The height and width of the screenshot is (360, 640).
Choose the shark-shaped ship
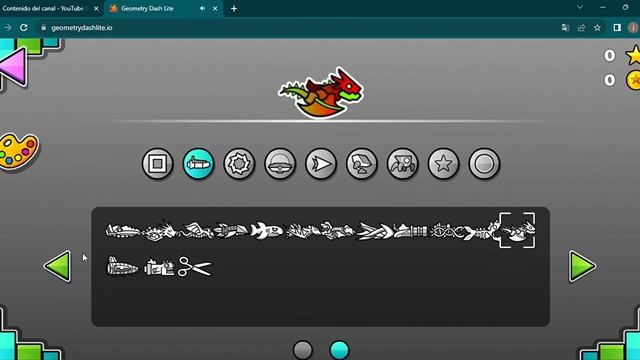click(x=267, y=231)
